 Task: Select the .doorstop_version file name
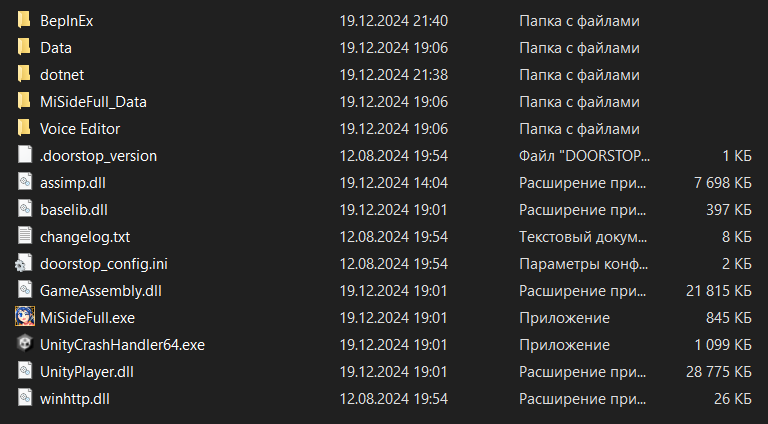coord(98,155)
